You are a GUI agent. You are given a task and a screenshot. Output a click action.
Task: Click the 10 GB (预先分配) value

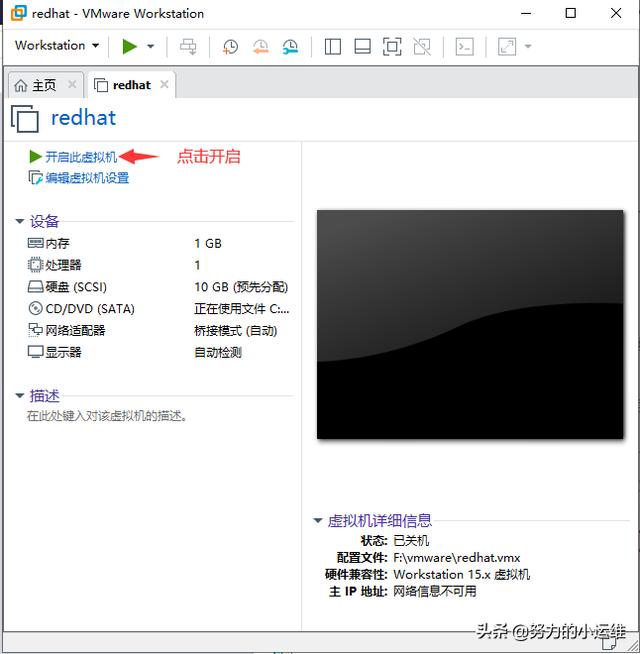(241, 287)
